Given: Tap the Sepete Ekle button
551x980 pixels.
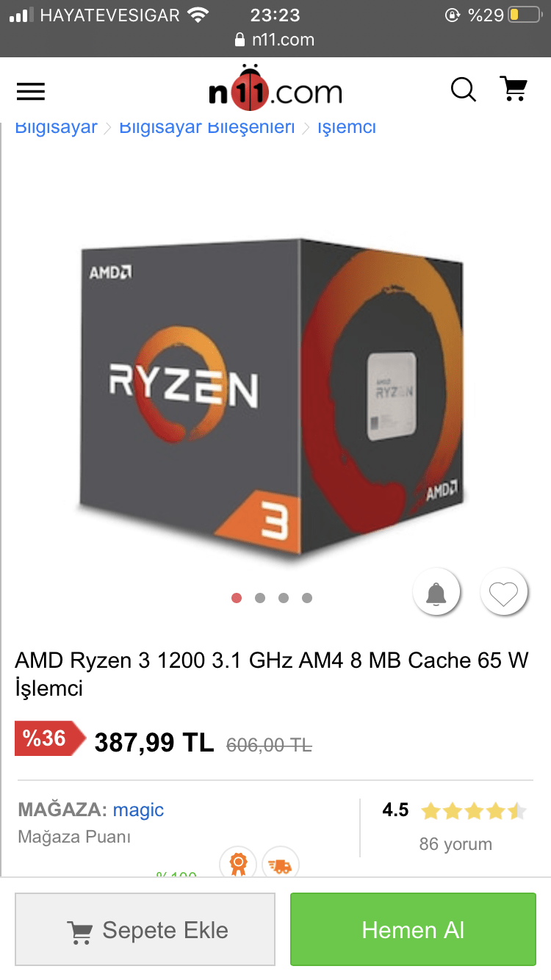Looking at the screenshot, I should (x=145, y=929).
